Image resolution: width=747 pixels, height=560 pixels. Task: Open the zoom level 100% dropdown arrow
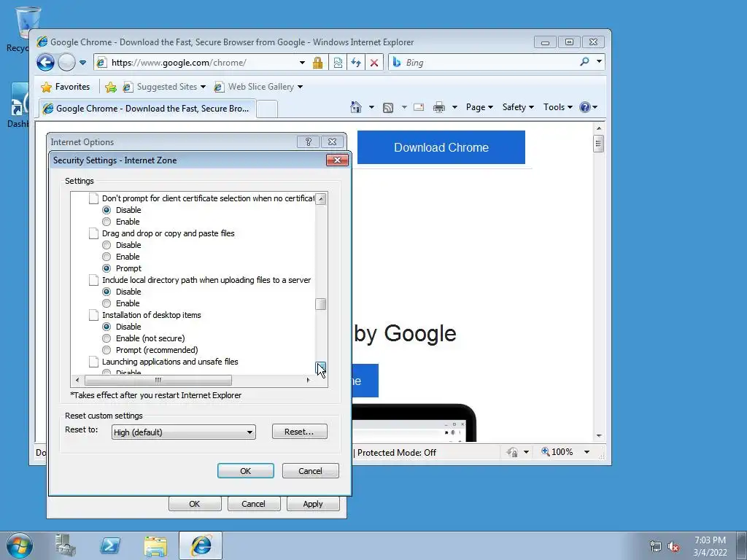tap(587, 452)
